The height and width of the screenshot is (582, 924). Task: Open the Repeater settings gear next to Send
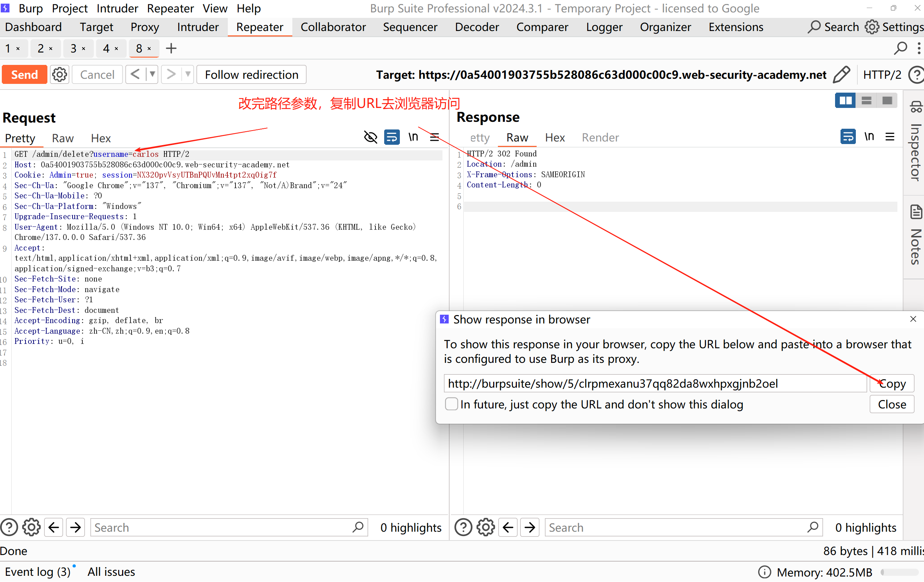pos(59,74)
